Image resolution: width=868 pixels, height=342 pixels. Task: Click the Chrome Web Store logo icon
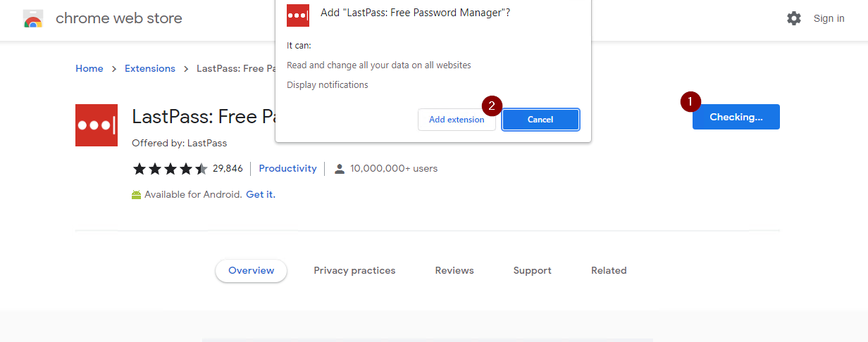[33, 19]
